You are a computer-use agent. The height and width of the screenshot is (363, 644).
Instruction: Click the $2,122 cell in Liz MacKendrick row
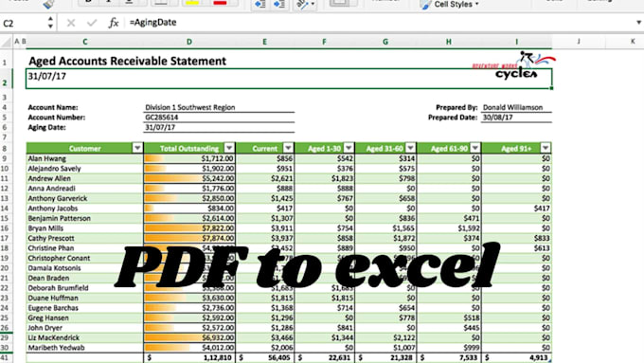pos(385,337)
